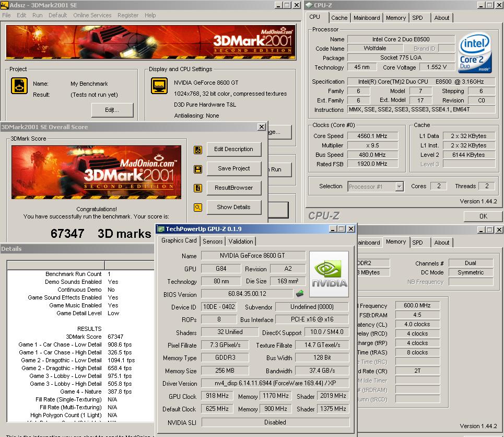Click the Edit Description icon in score dialog

tap(198, 149)
